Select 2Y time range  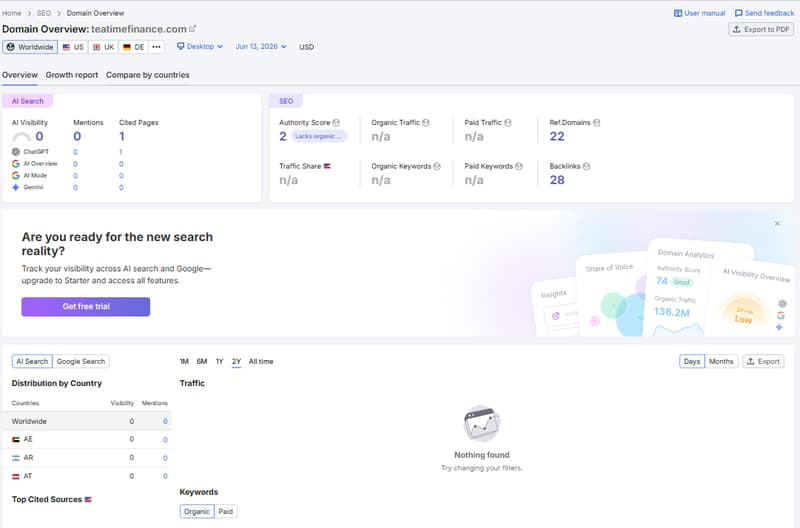[236, 361]
